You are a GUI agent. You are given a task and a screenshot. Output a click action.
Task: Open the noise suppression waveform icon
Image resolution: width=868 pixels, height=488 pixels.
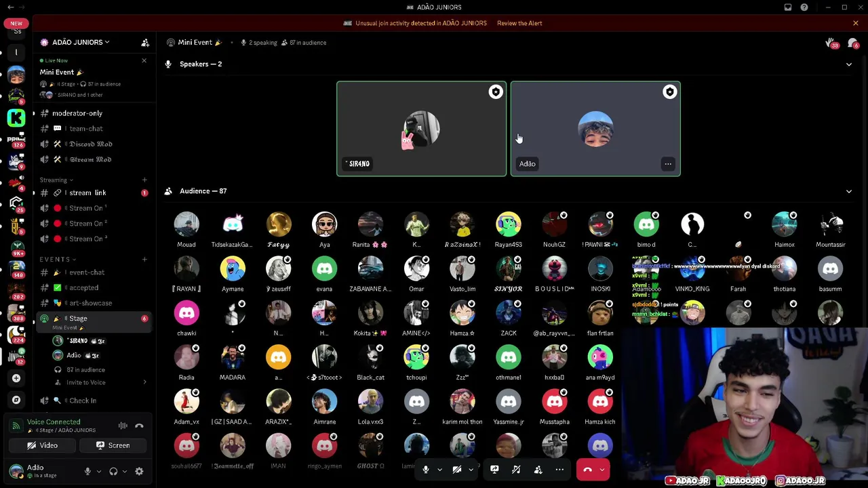pos(123,426)
